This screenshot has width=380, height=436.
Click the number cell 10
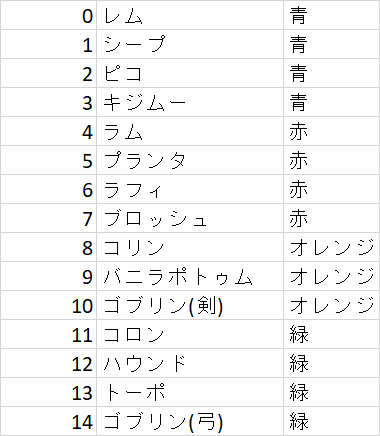[x=49, y=305]
